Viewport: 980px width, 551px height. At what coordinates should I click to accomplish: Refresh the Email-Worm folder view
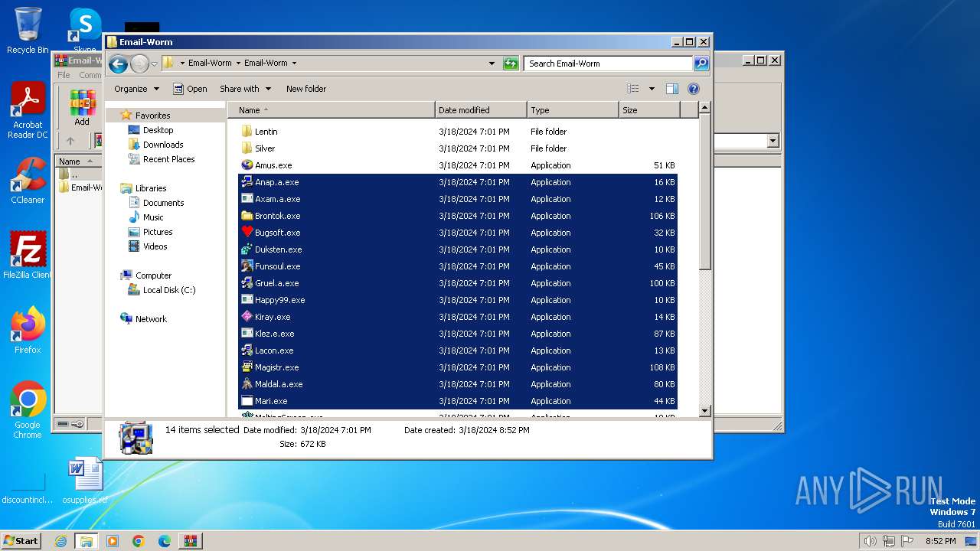point(511,64)
